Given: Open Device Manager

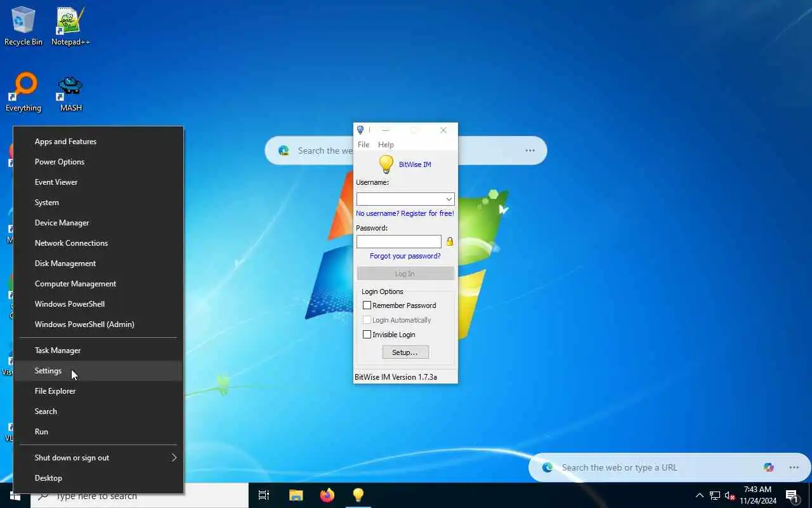Looking at the screenshot, I should pos(98,223).
